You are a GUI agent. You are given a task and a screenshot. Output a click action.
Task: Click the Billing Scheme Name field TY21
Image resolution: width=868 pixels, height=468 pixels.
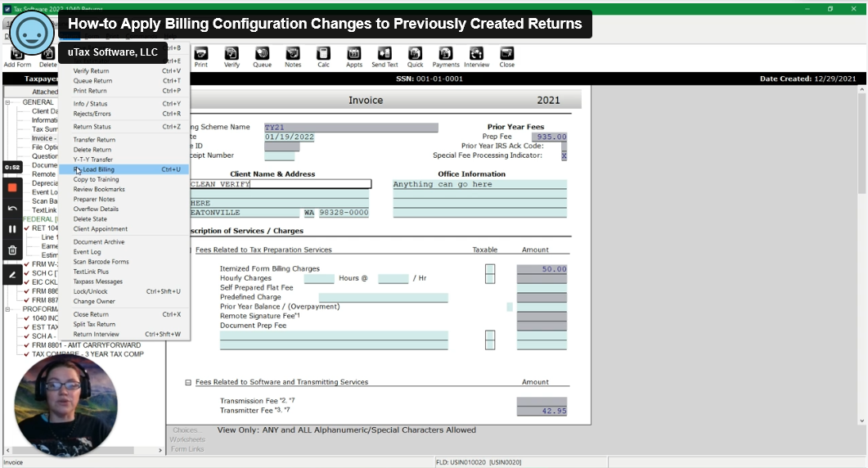coord(351,128)
